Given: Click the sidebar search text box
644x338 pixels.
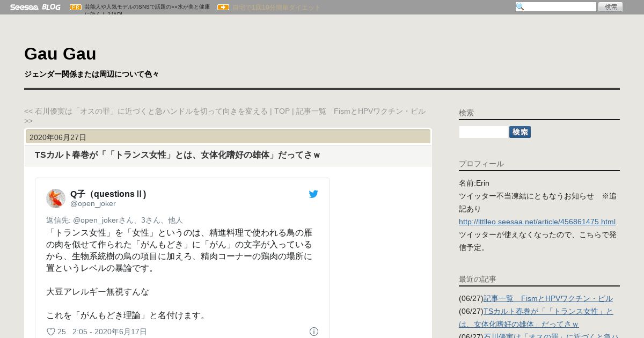Looking at the screenshot, I should click(484, 132).
